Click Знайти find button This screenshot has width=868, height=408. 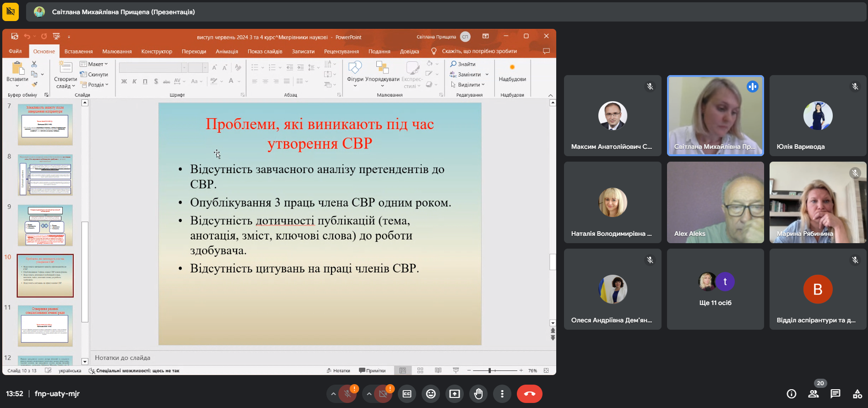(x=463, y=64)
